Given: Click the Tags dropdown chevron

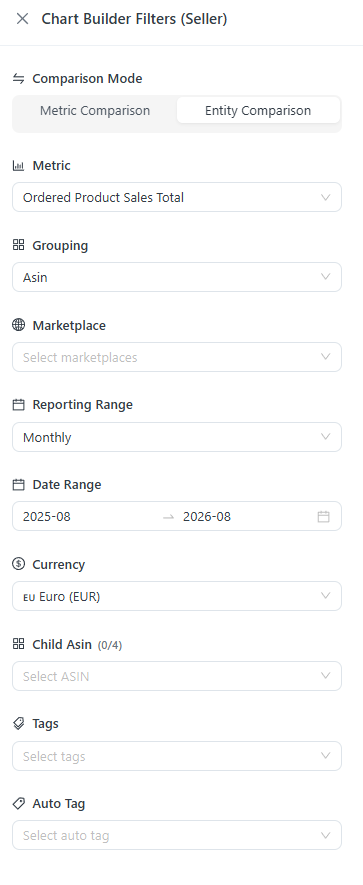Looking at the screenshot, I should click(x=325, y=756).
